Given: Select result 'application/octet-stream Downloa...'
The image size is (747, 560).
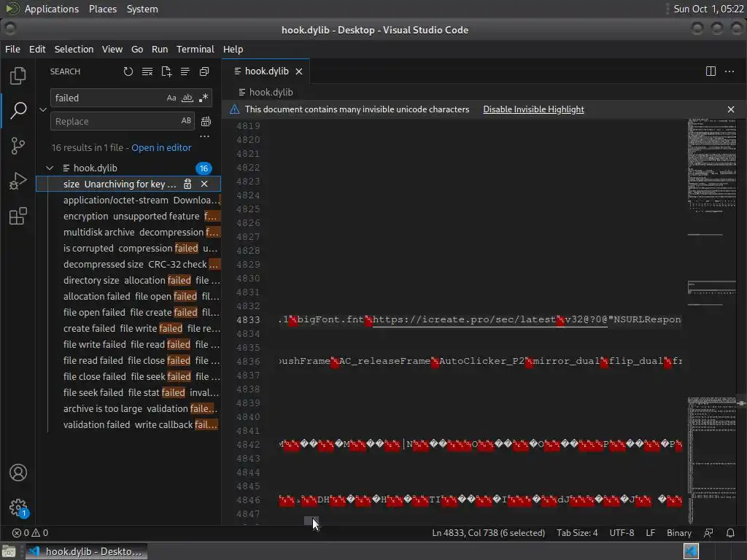Looking at the screenshot, I should pos(128,200).
